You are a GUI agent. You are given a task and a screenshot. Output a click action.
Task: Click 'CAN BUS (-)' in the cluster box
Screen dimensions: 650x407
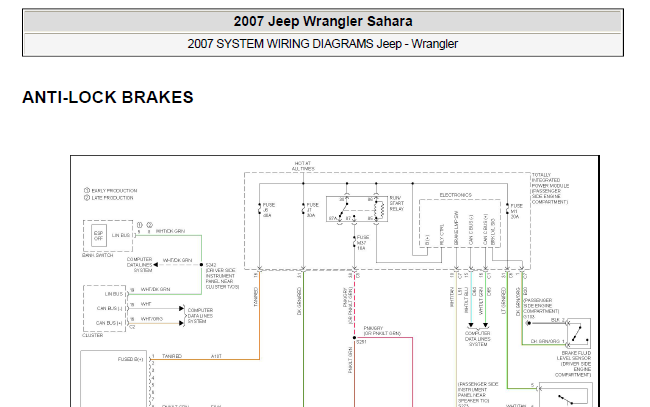coord(109,308)
